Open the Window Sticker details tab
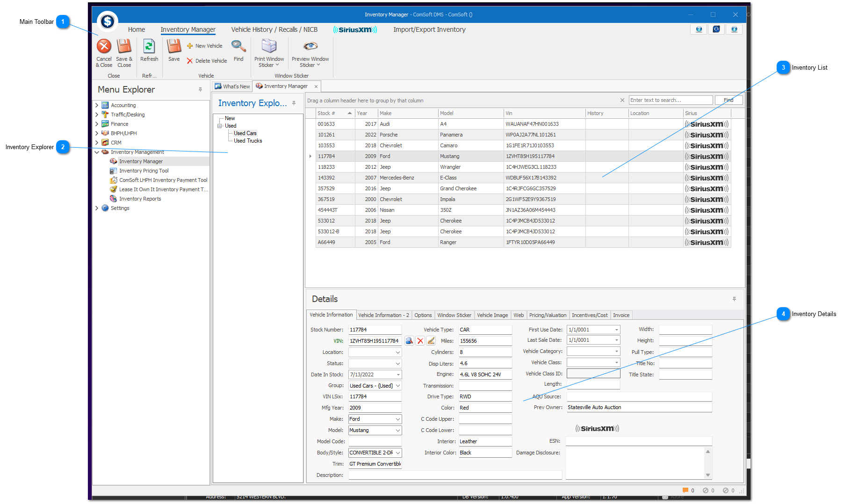This screenshot has width=844, height=504. 454,315
